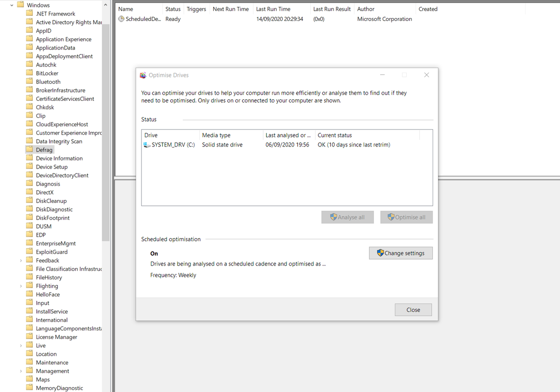Click the Maintenance folder icon

30,362
